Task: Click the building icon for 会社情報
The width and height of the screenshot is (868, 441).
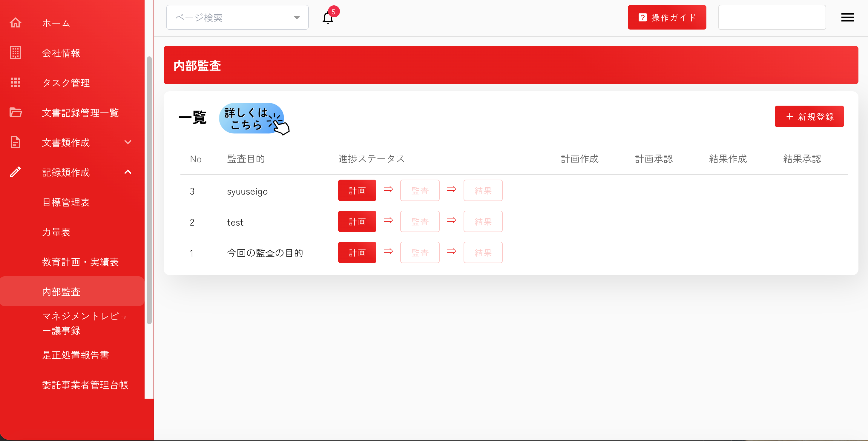Action: pos(16,53)
